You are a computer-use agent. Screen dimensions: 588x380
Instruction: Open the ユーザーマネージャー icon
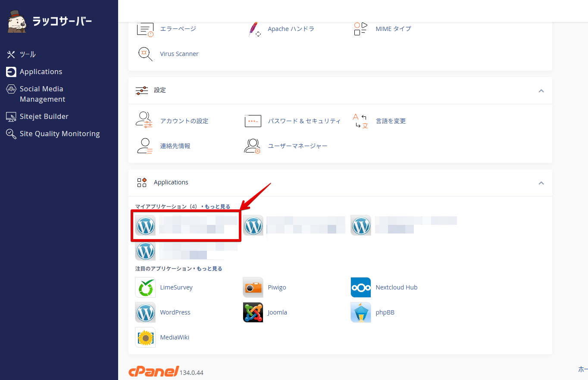click(253, 146)
